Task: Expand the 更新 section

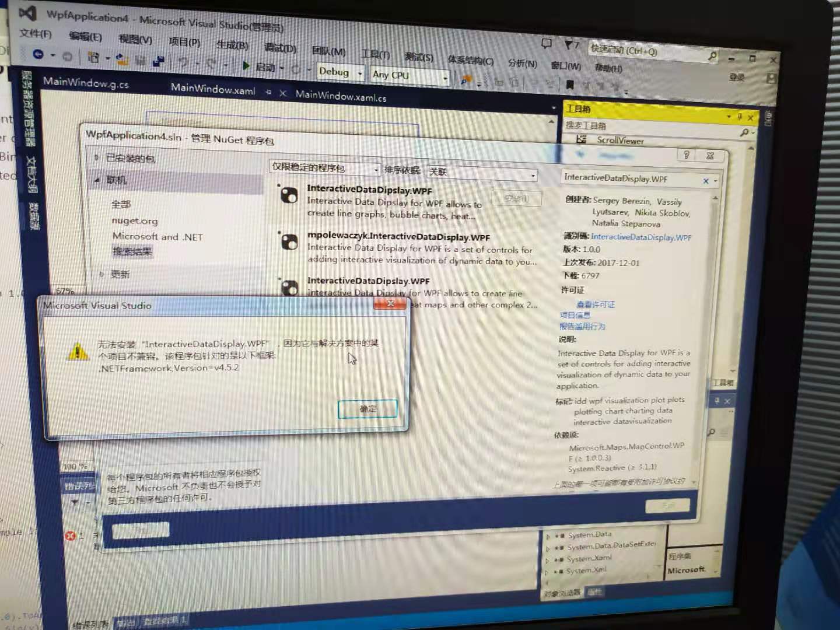Action: click(x=101, y=274)
